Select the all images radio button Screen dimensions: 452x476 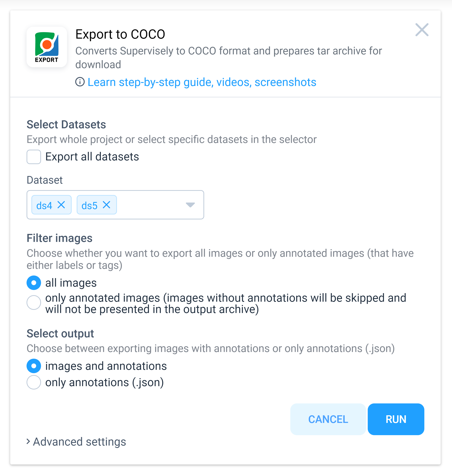tap(34, 283)
